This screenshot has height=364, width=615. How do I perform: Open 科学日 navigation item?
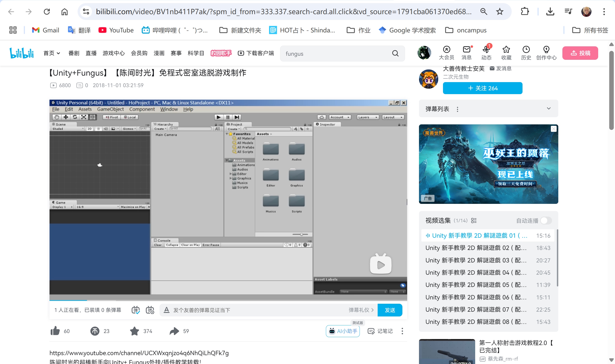point(196,53)
